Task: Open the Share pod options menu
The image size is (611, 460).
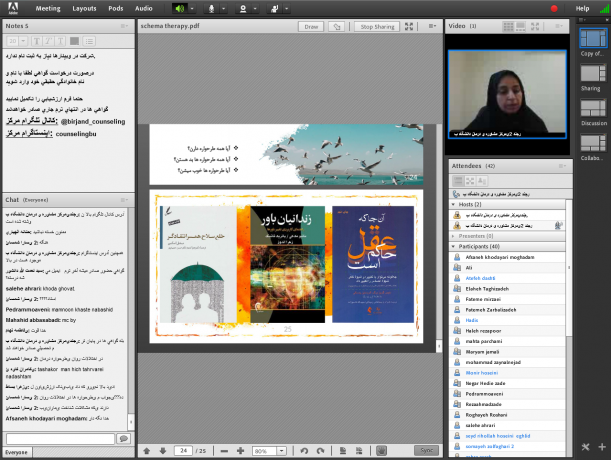Action: 432,26
